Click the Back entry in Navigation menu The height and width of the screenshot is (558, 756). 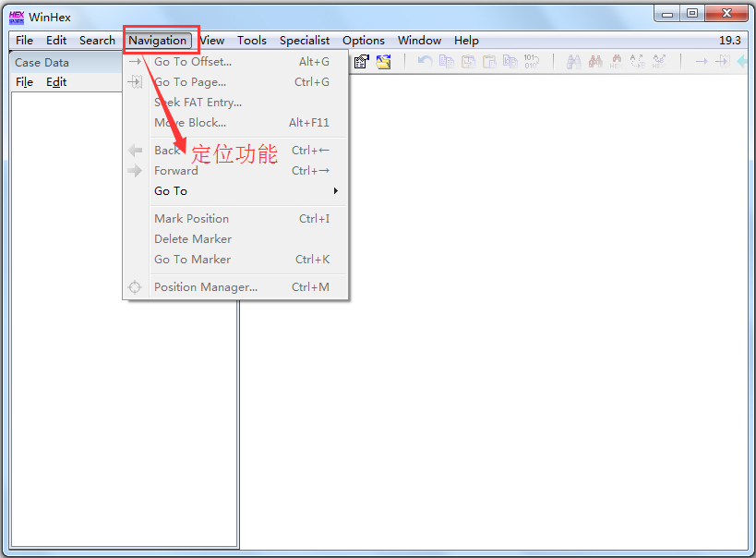[235, 151]
